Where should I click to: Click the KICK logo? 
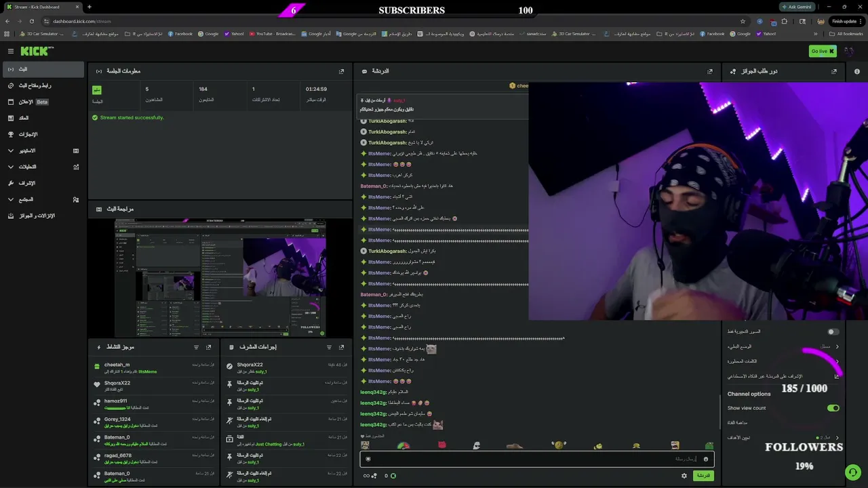coord(37,51)
